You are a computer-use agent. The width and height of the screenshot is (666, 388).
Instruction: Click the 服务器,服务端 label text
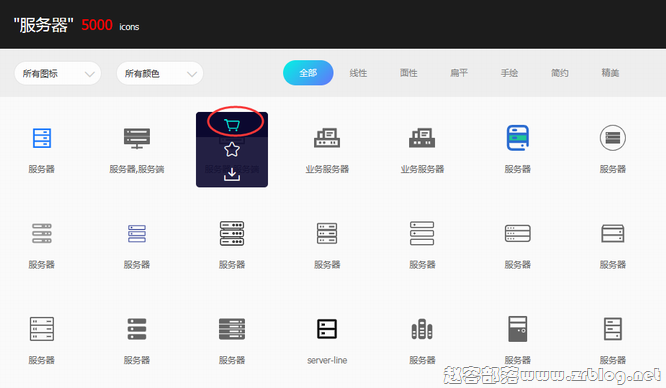point(137,169)
